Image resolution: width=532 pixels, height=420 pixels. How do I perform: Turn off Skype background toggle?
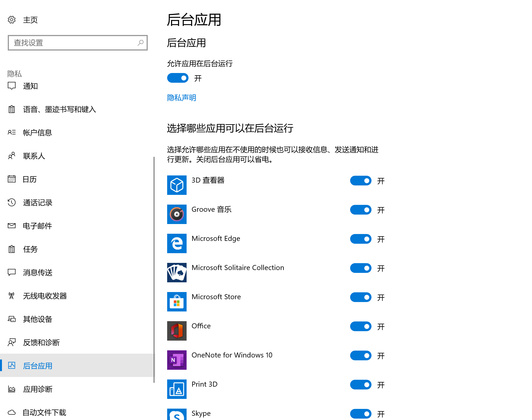(361, 414)
